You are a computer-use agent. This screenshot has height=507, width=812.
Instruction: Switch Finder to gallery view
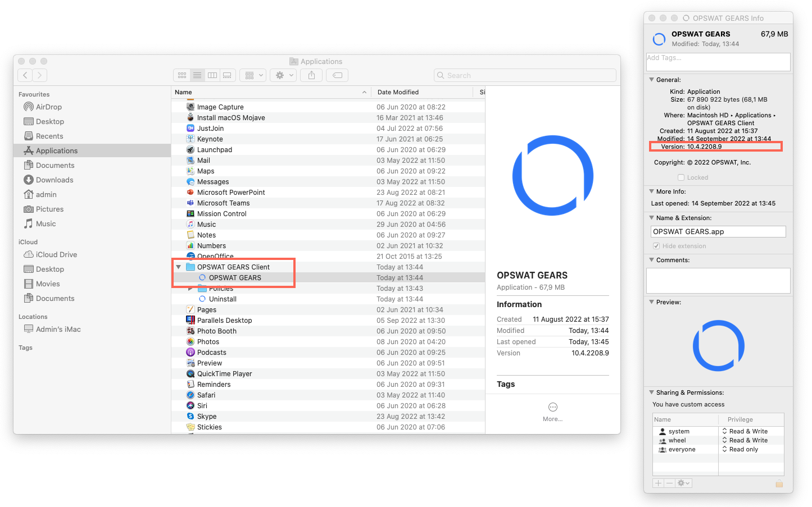[x=227, y=75]
